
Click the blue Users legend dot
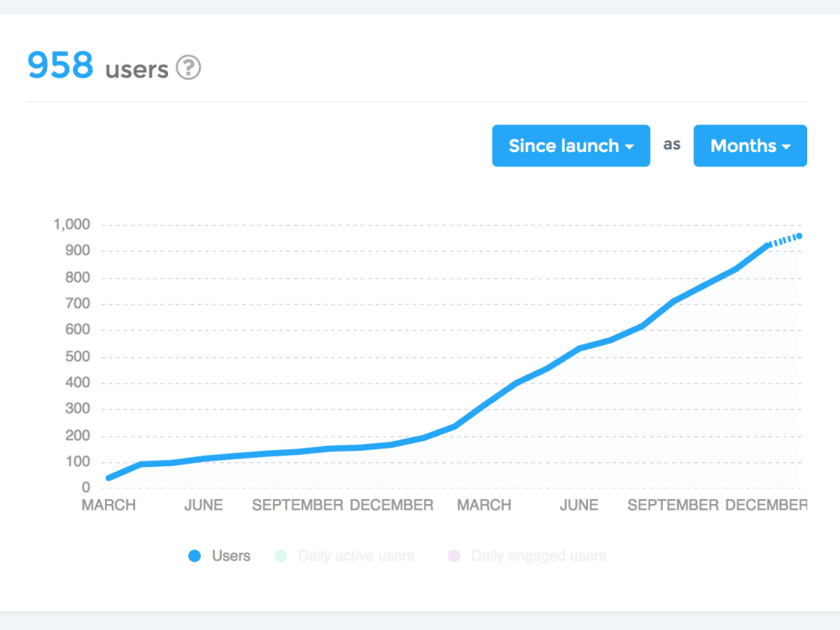(195, 556)
